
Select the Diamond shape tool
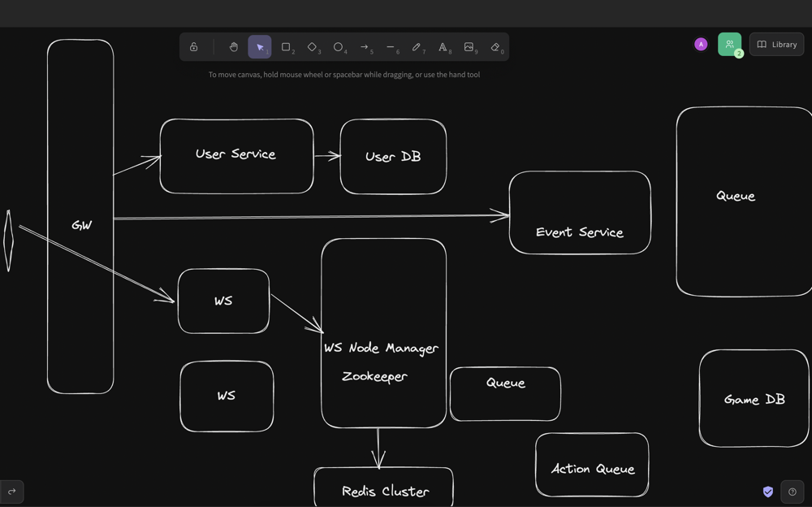click(313, 47)
